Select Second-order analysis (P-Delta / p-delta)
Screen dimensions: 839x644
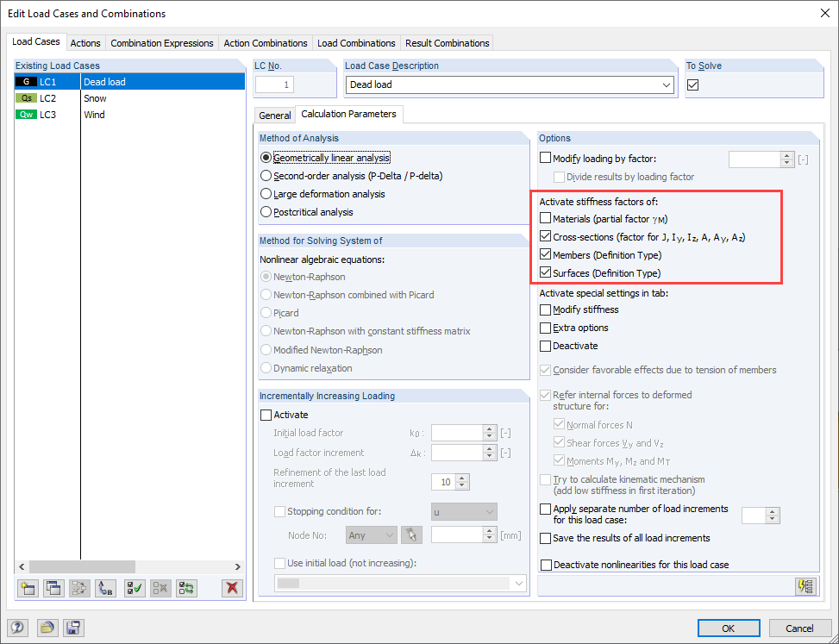pyautogui.click(x=267, y=178)
